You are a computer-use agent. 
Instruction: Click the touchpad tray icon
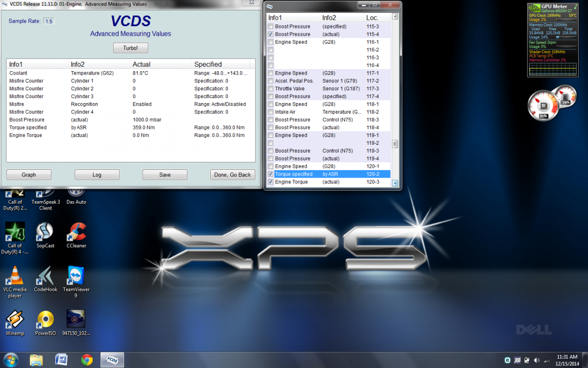tap(517, 361)
